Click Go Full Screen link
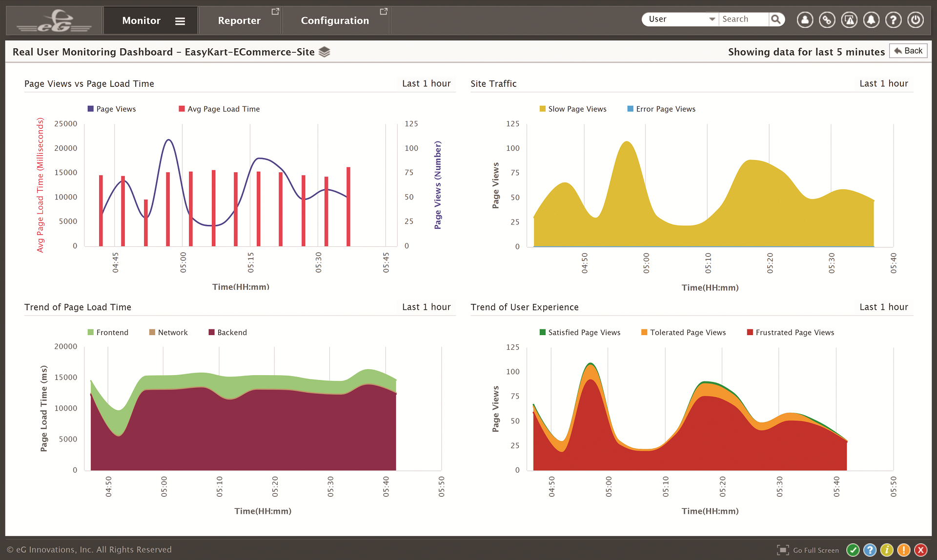Viewport: 937px width, 560px height. [815, 550]
